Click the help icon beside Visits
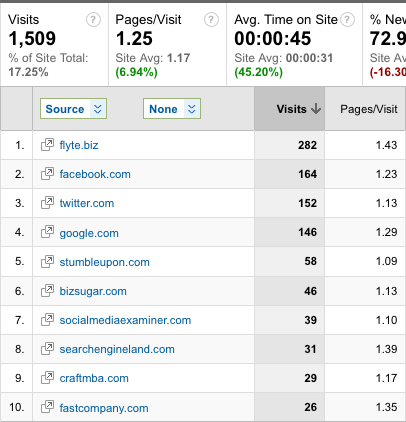The width and height of the screenshot is (406, 422). coord(93,20)
